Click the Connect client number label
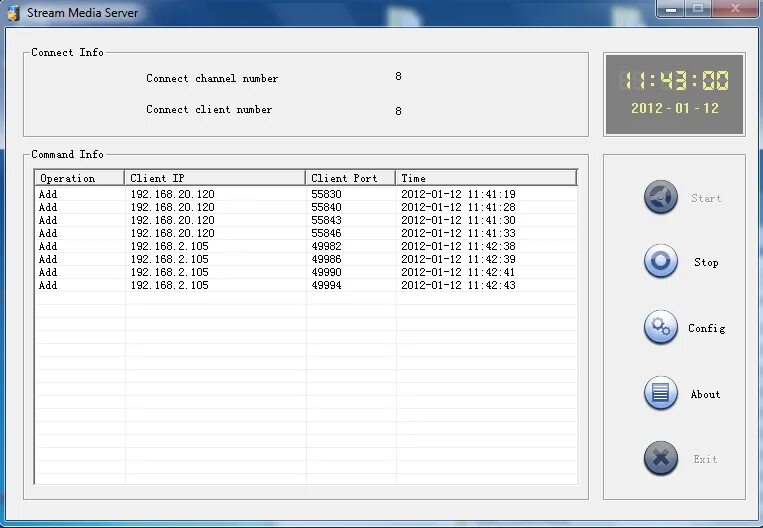 click(209, 109)
